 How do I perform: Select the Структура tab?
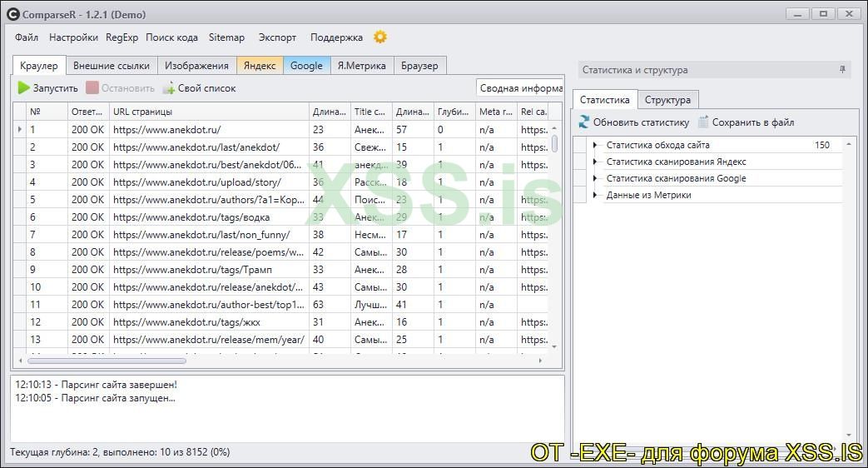point(667,100)
